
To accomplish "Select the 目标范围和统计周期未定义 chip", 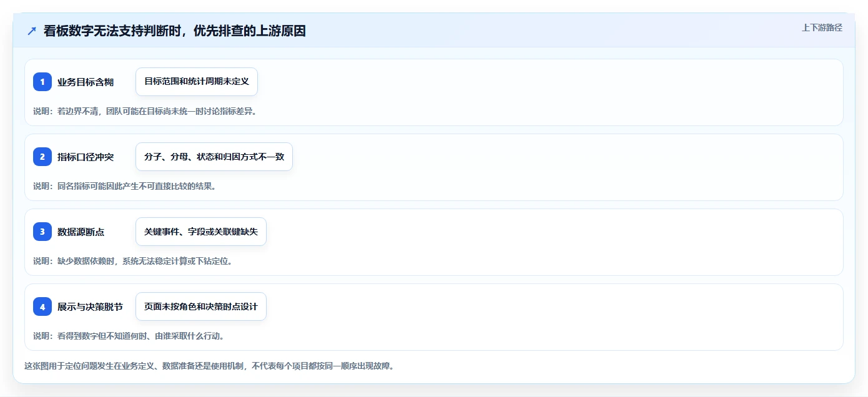I will [x=197, y=82].
